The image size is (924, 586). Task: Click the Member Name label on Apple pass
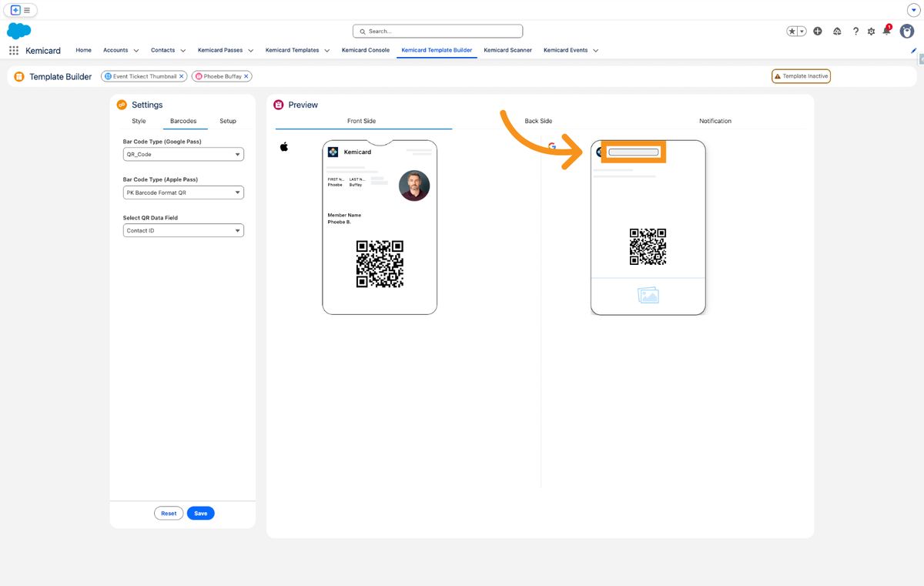pyautogui.click(x=344, y=216)
